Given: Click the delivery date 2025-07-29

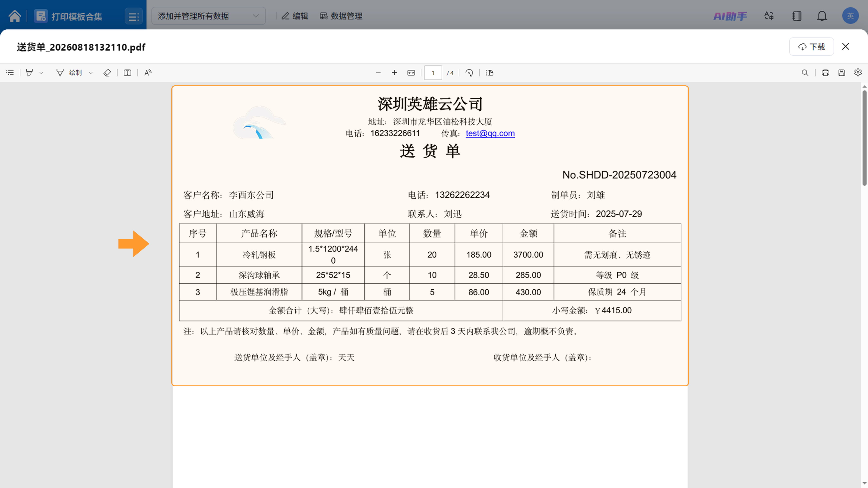Looking at the screenshot, I should 619,214.
